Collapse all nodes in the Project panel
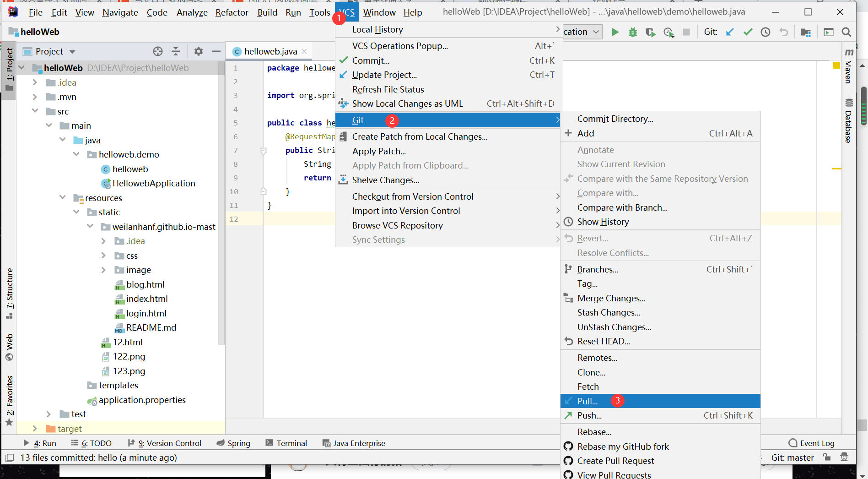 pyautogui.click(x=176, y=51)
